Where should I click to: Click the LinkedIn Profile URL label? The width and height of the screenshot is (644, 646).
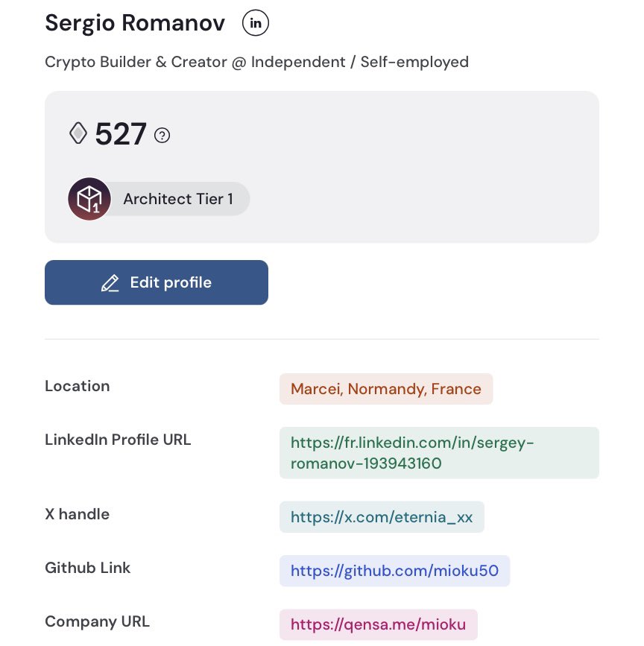[x=118, y=440]
